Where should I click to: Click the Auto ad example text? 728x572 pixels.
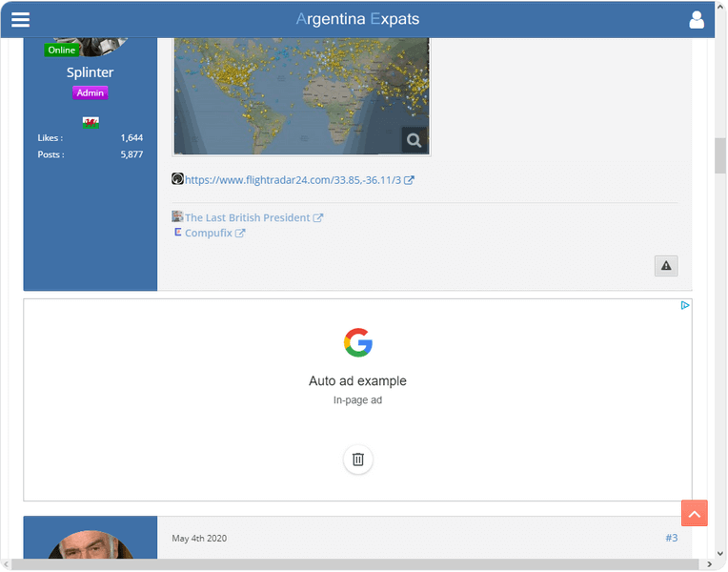pyautogui.click(x=357, y=381)
